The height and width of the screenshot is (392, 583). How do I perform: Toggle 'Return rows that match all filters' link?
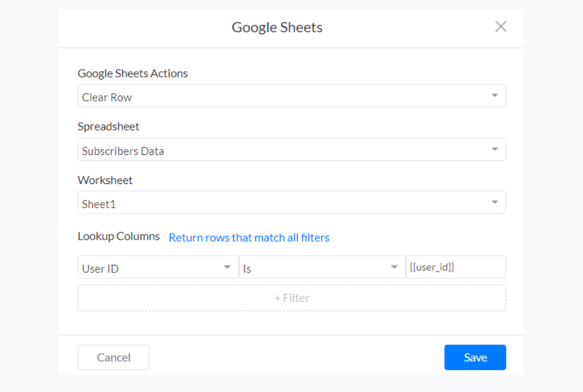tap(249, 238)
